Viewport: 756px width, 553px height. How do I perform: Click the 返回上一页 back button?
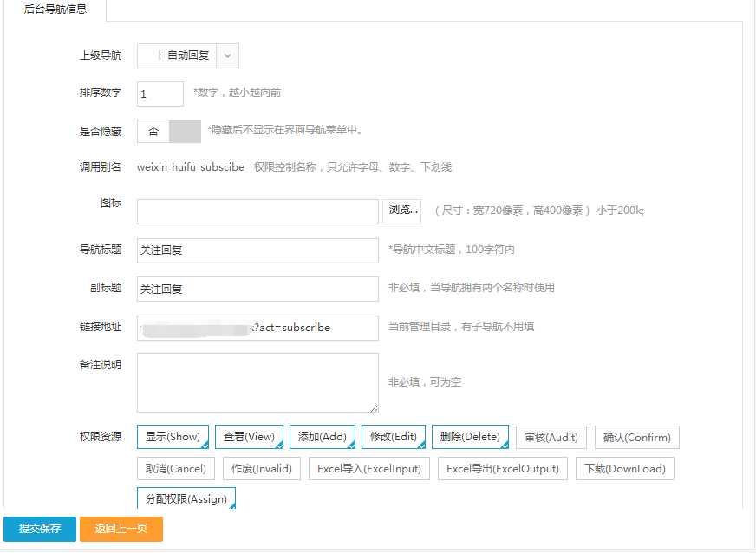point(121,529)
